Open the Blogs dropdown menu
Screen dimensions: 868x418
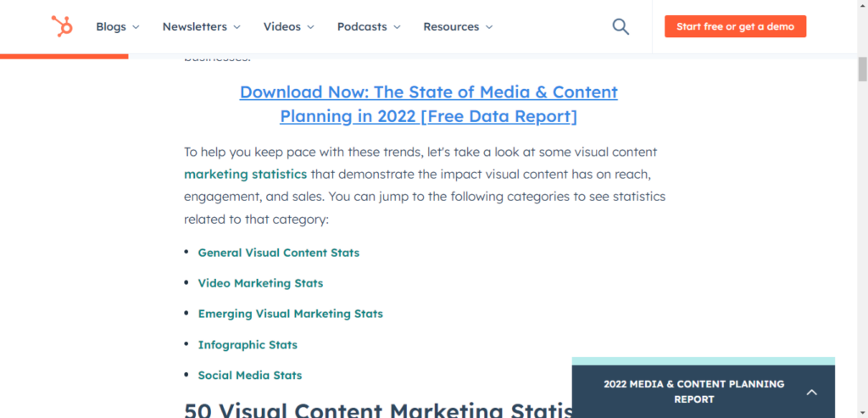pos(118,26)
